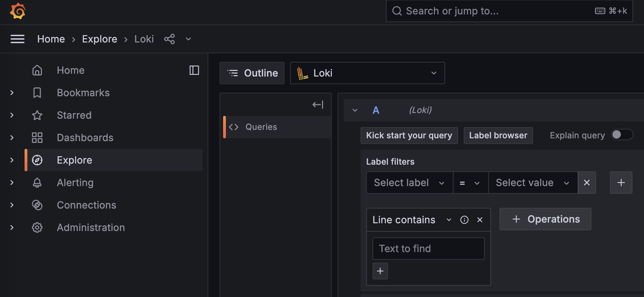Remove the Line contains operation
This screenshot has width=644, height=297.
480,220
